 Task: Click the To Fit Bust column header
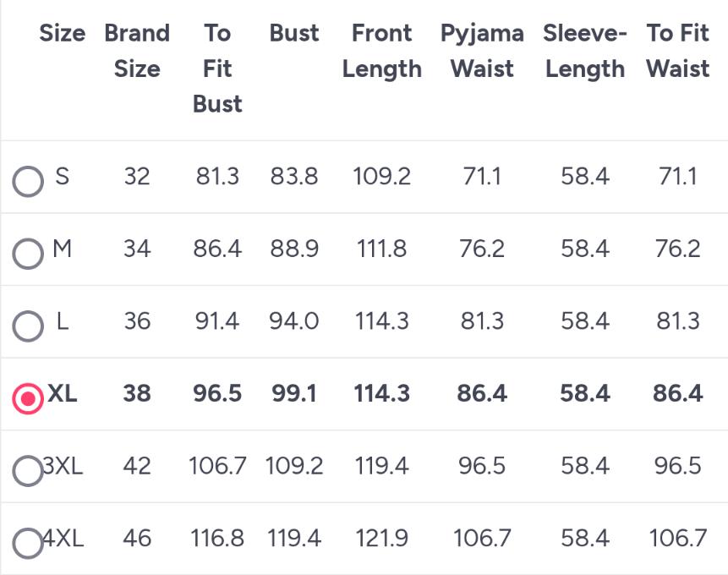217,68
